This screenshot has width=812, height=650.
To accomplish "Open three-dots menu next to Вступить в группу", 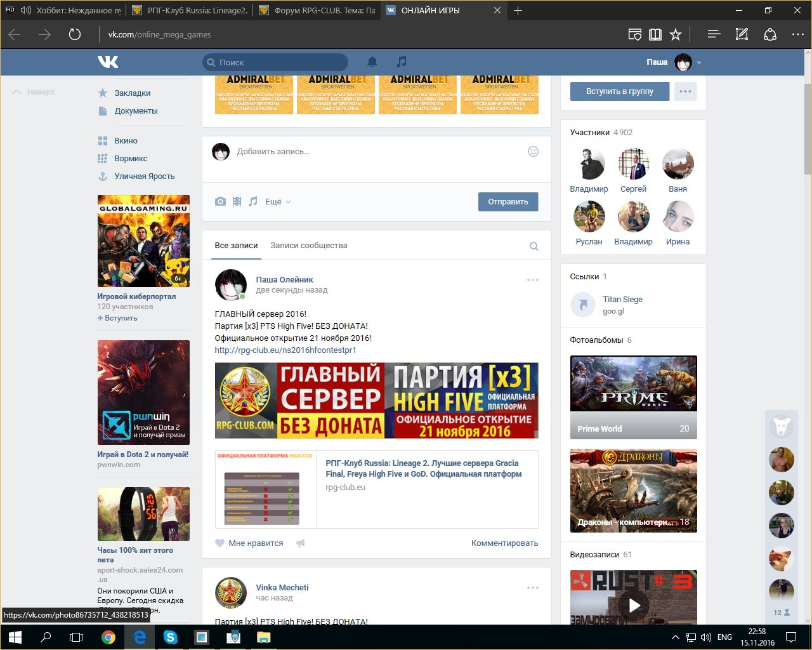I will (x=685, y=91).
